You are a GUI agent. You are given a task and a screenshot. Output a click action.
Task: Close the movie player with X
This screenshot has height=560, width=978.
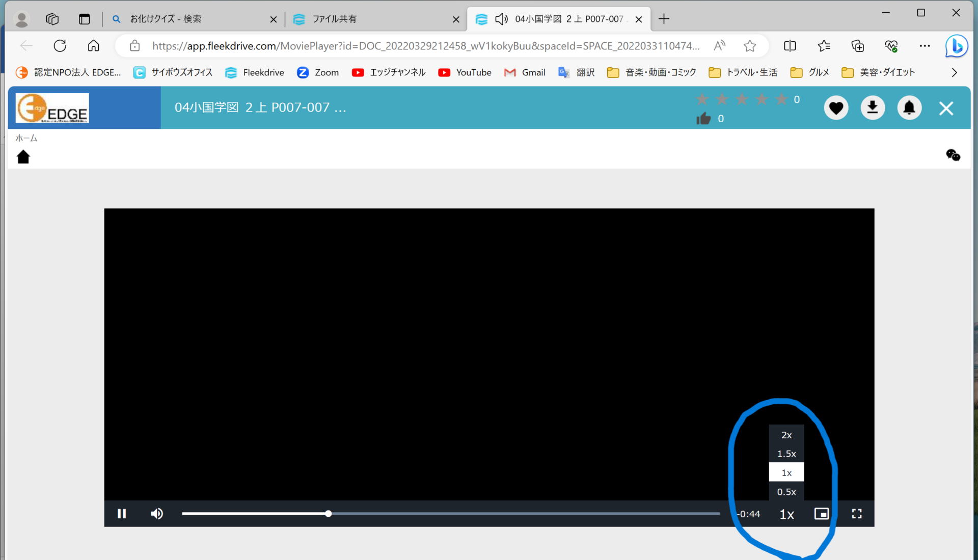(x=946, y=108)
